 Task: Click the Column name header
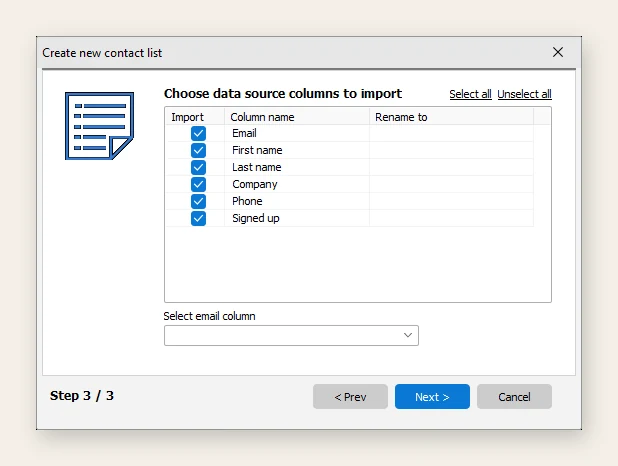tap(297, 117)
